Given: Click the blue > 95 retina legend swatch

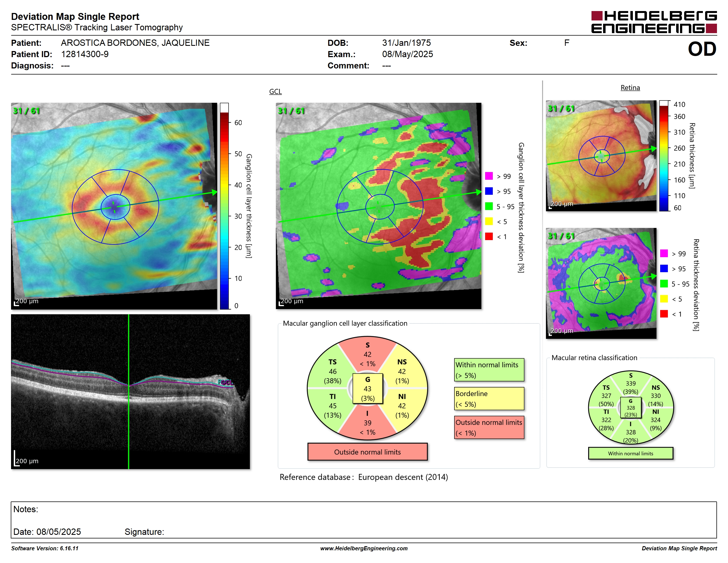Looking at the screenshot, I should (664, 268).
